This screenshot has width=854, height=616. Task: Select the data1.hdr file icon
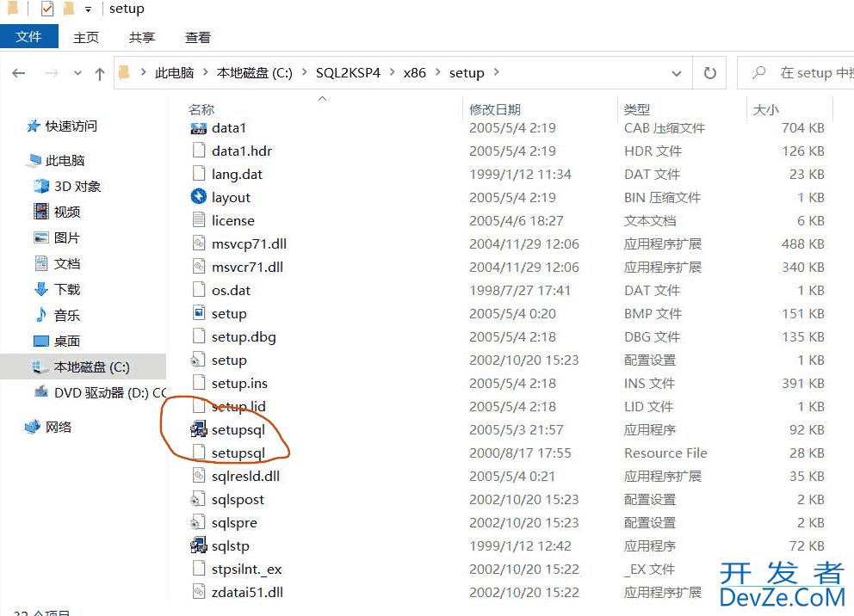pyautogui.click(x=199, y=151)
